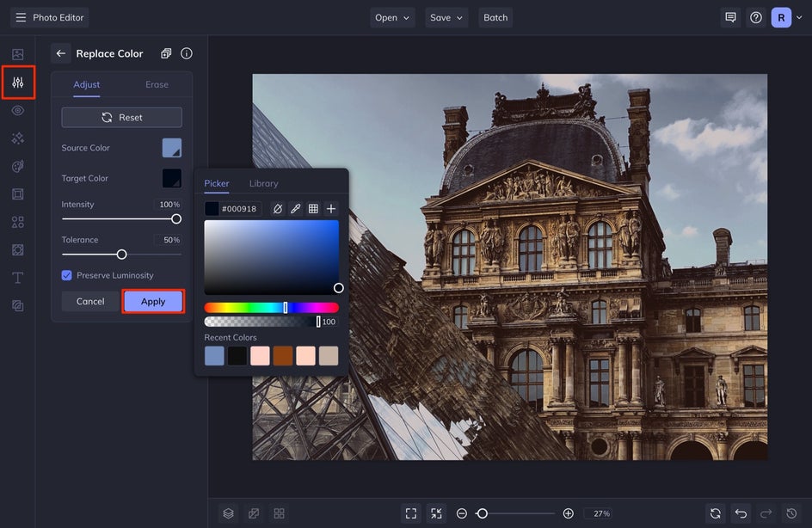Open the account menu chevron

click(799, 17)
